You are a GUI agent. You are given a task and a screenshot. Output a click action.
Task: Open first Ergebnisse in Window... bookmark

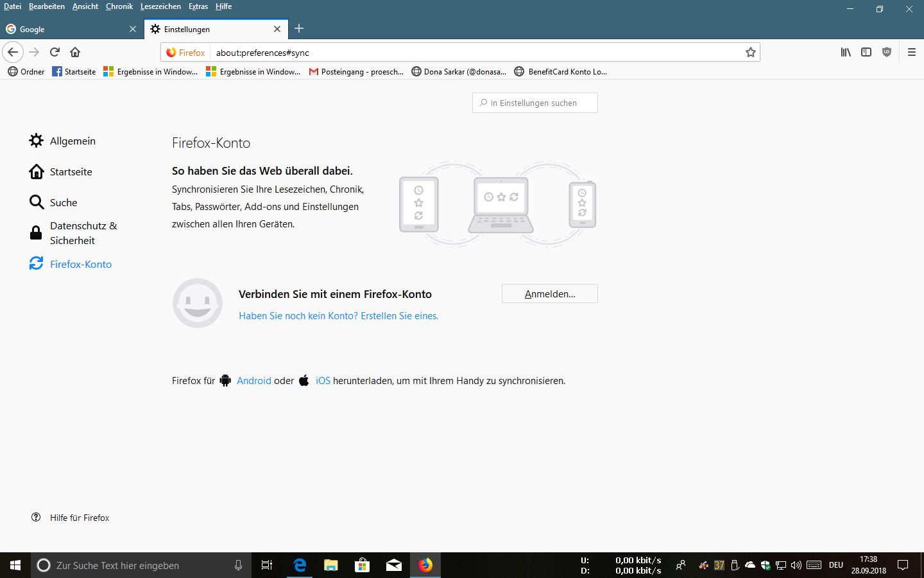pyautogui.click(x=151, y=71)
